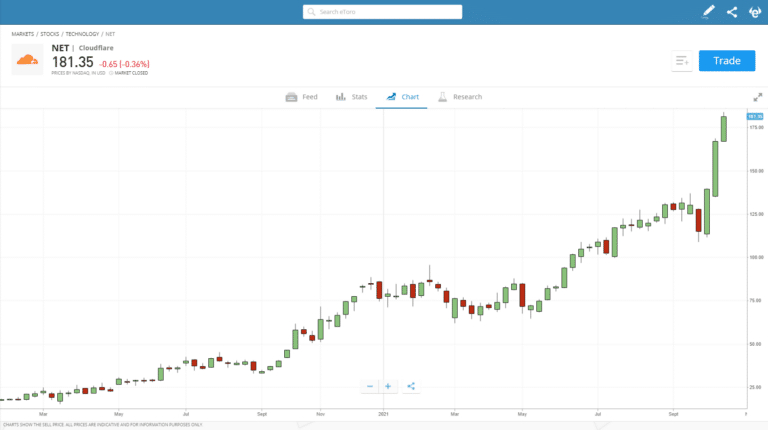Image resolution: width=768 pixels, height=430 pixels.
Task: Click the 150.00 price axis label
Action: (756, 171)
